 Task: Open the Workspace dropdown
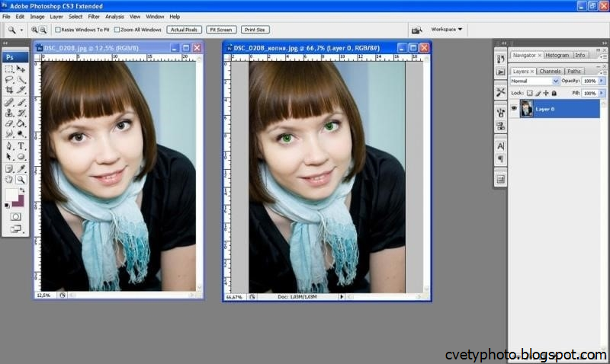pos(447,30)
